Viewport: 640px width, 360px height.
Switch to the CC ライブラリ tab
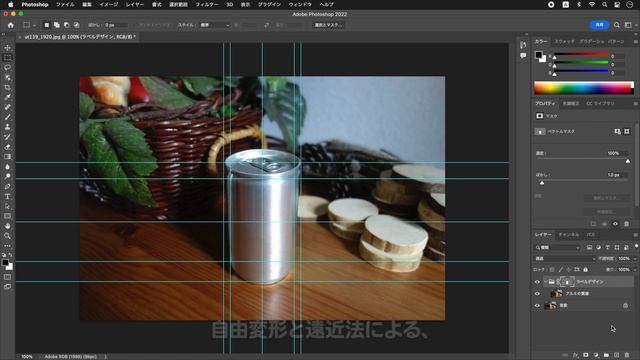tap(600, 104)
